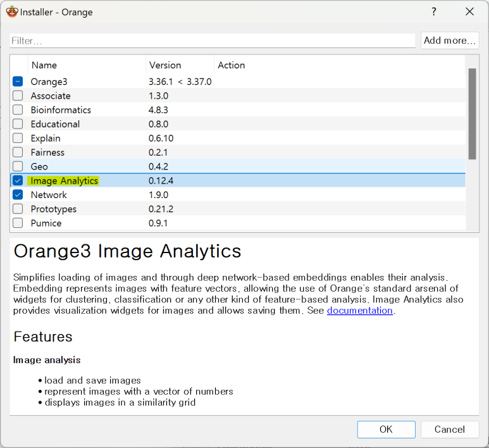
Task: Tick the Geo add-on checkbox
Action: (x=18, y=166)
